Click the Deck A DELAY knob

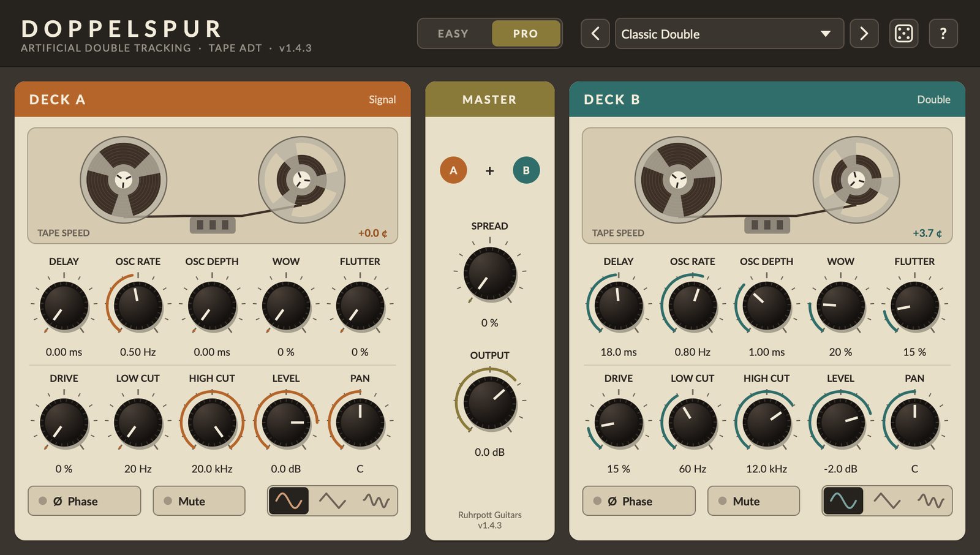point(64,305)
